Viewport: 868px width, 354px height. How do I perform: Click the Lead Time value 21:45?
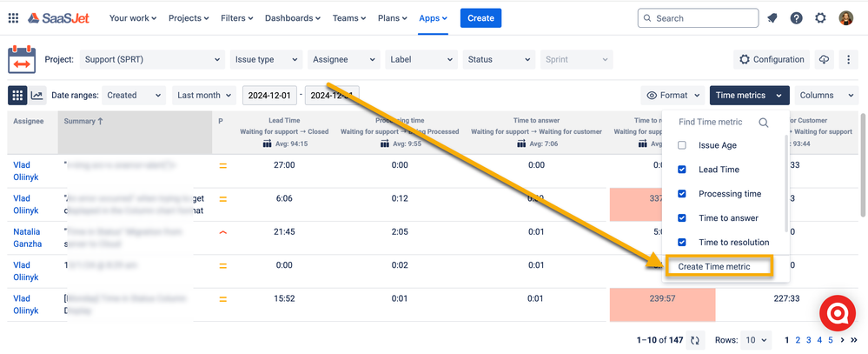click(x=284, y=231)
